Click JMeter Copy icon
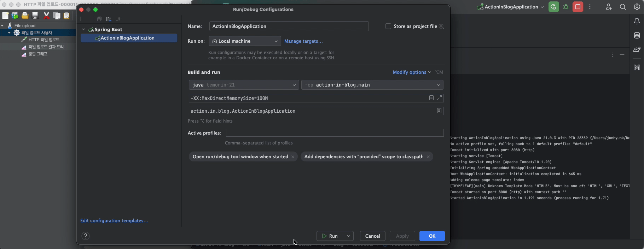 57,15
